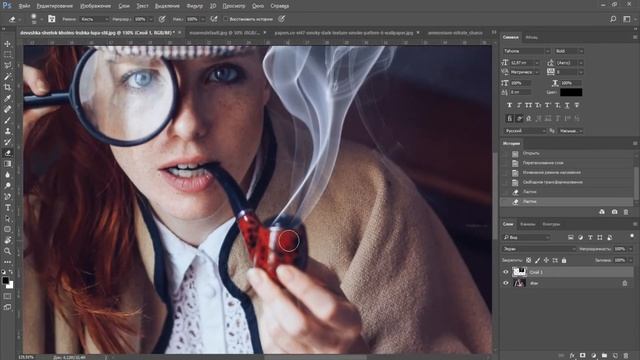The image size is (640, 360).
Task: Select the Healing Brush tool
Action: point(7,109)
